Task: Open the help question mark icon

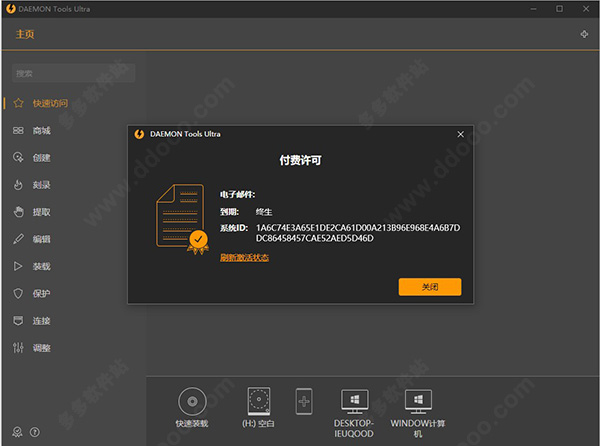Action: click(35, 432)
